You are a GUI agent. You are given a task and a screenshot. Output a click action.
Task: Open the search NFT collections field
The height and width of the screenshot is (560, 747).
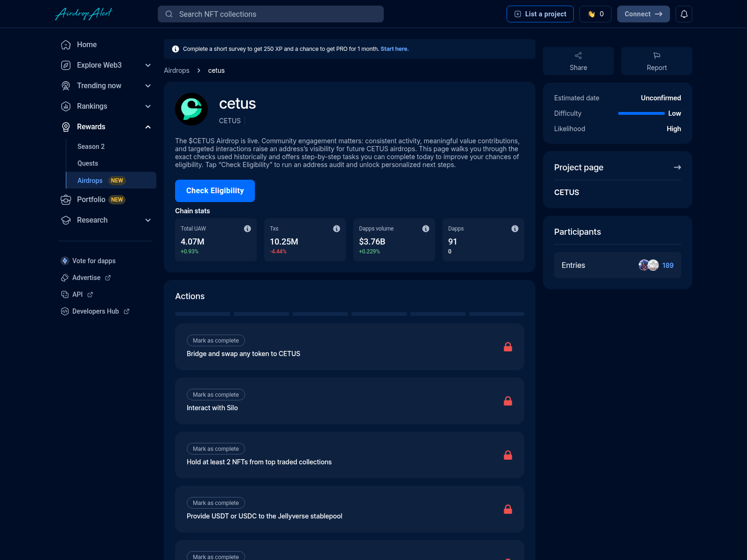click(x=271, y=14)
